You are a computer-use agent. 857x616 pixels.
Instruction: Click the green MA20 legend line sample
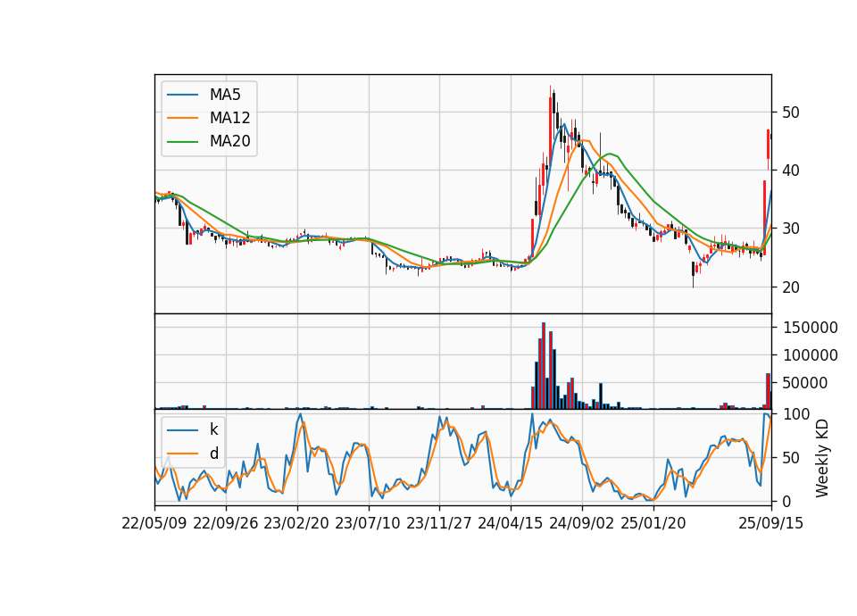point(182,142)
